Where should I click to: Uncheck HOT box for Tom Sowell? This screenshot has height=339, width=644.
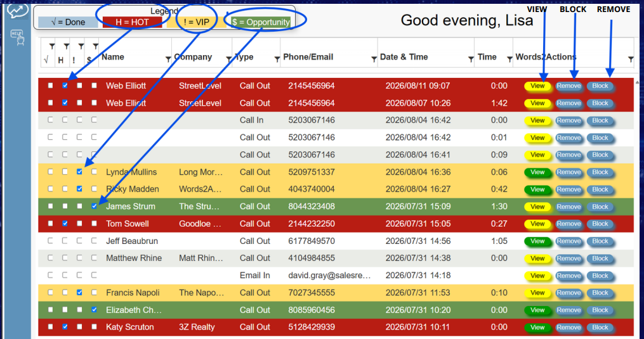65,223
